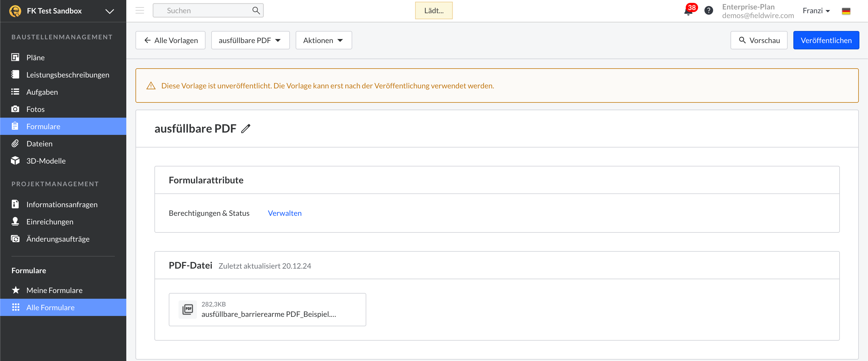Click the 282,3KB file size text
This screenshot has height=361, width=868.
point(214,304)
